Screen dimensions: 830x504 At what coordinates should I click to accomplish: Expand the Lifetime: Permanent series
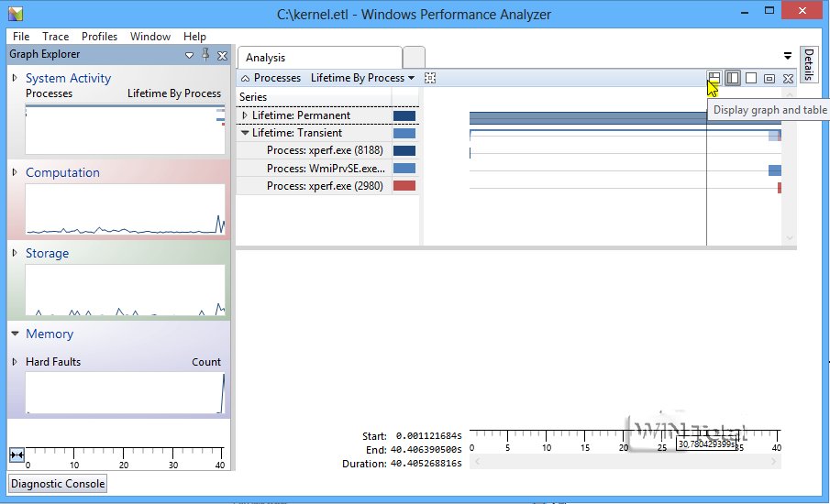tap(245, 115)
